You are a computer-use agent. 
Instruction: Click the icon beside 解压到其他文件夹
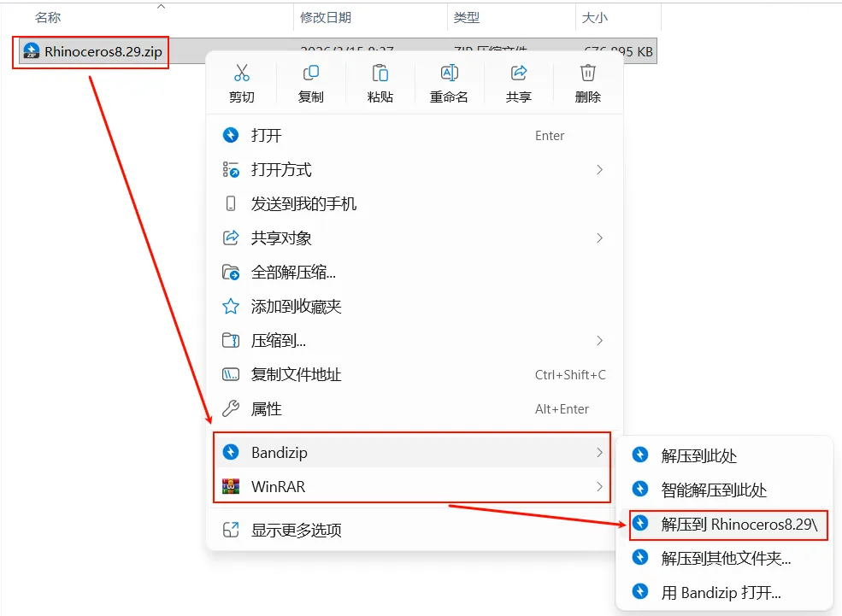(640, 558)
